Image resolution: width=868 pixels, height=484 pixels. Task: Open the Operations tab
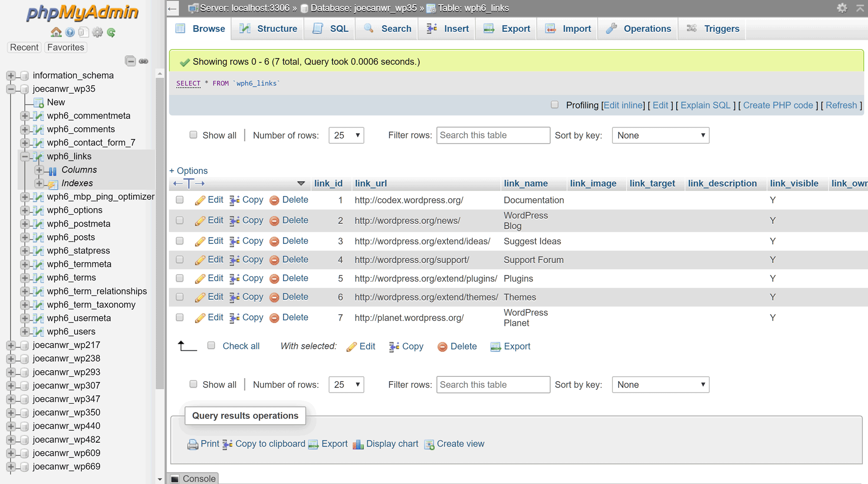[x=638, y=29]
